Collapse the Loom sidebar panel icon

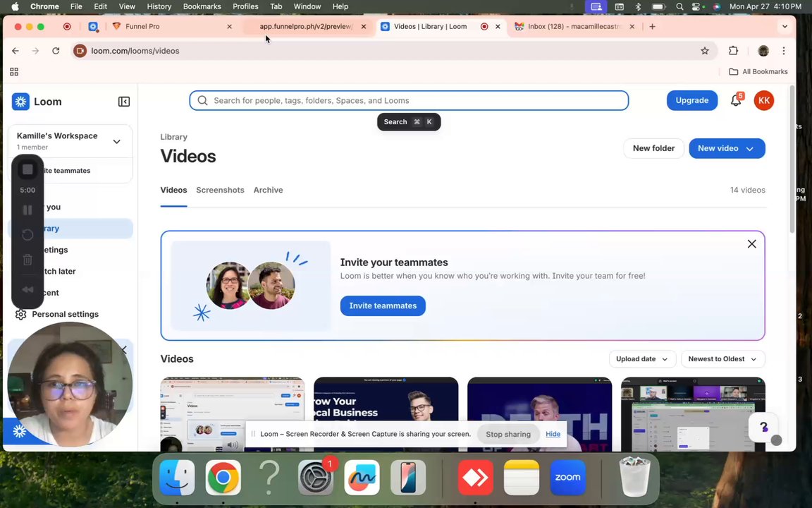tap(124, 102)
